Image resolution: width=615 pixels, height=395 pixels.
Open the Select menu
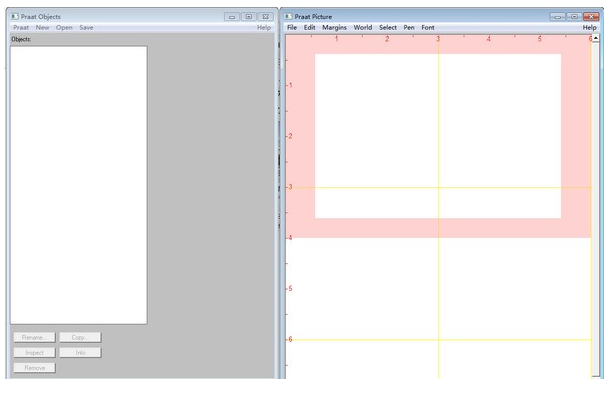coord(388,27)
